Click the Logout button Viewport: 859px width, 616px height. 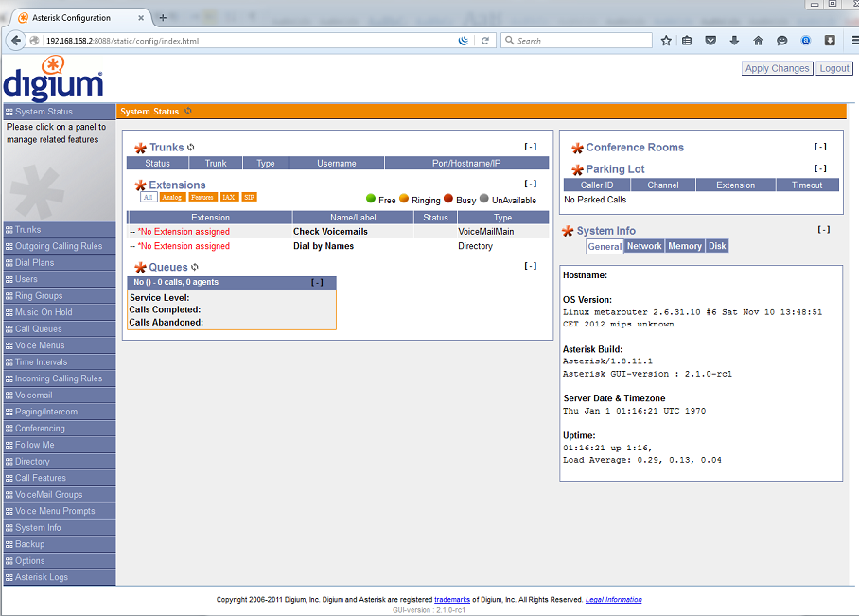[x=833, y=68]
